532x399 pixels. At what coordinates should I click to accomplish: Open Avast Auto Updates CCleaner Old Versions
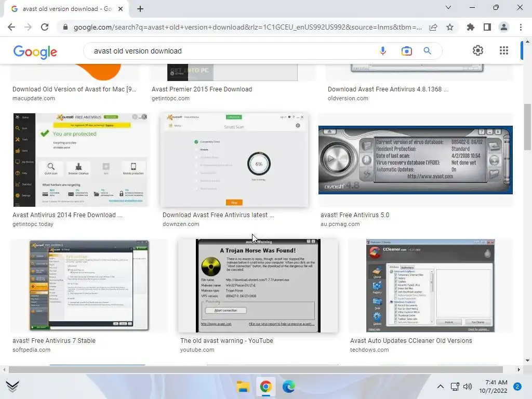[411, 341]
